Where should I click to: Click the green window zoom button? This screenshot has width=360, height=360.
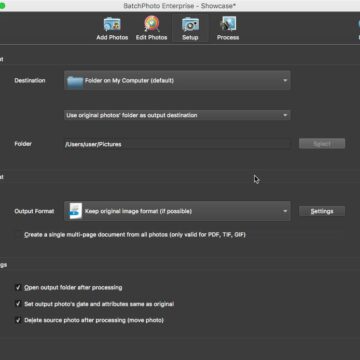[2, 6]
